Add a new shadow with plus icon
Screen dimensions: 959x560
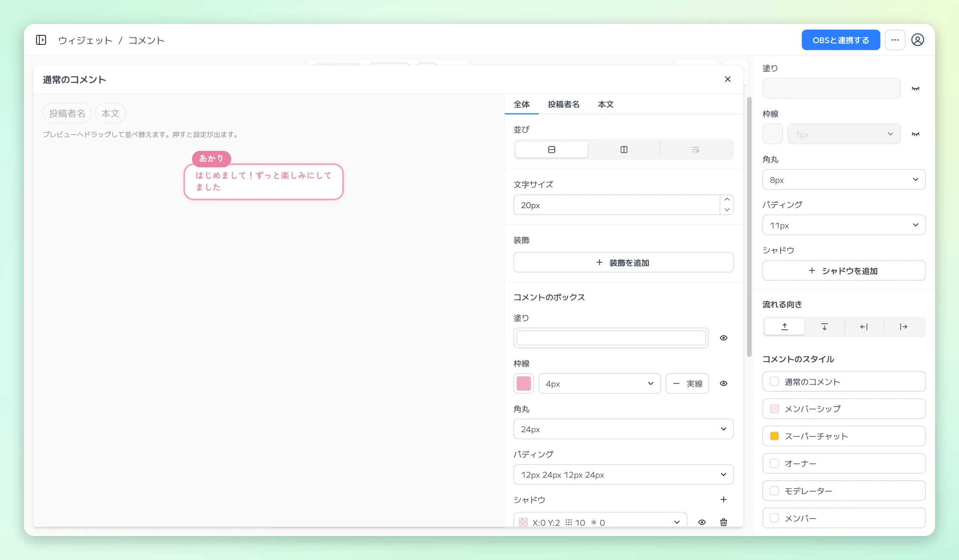point(723,500)
